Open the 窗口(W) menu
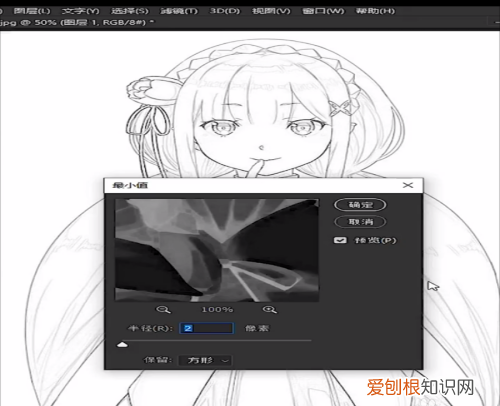500x406 pixels. point(323,11)
